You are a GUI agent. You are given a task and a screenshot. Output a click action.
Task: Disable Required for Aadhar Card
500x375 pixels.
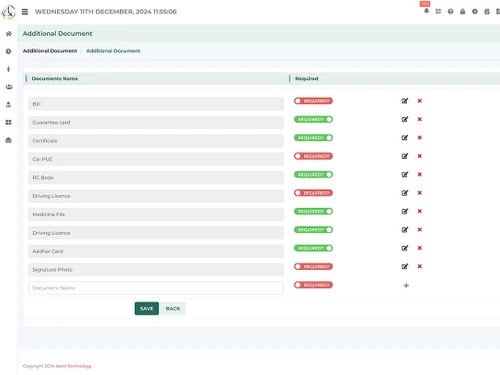coord(313,248)
